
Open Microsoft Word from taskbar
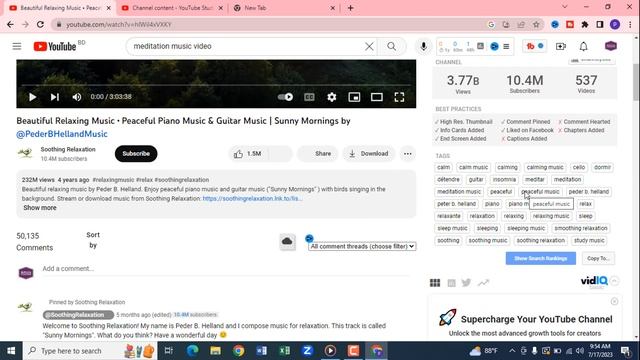[262, 351]
